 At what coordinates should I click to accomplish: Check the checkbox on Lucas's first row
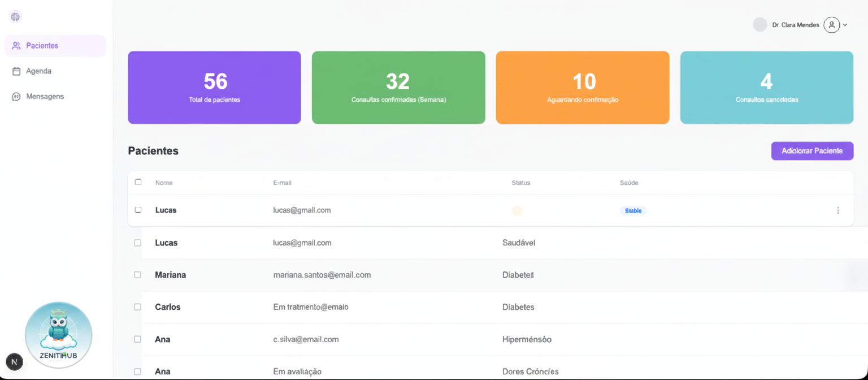138,209
